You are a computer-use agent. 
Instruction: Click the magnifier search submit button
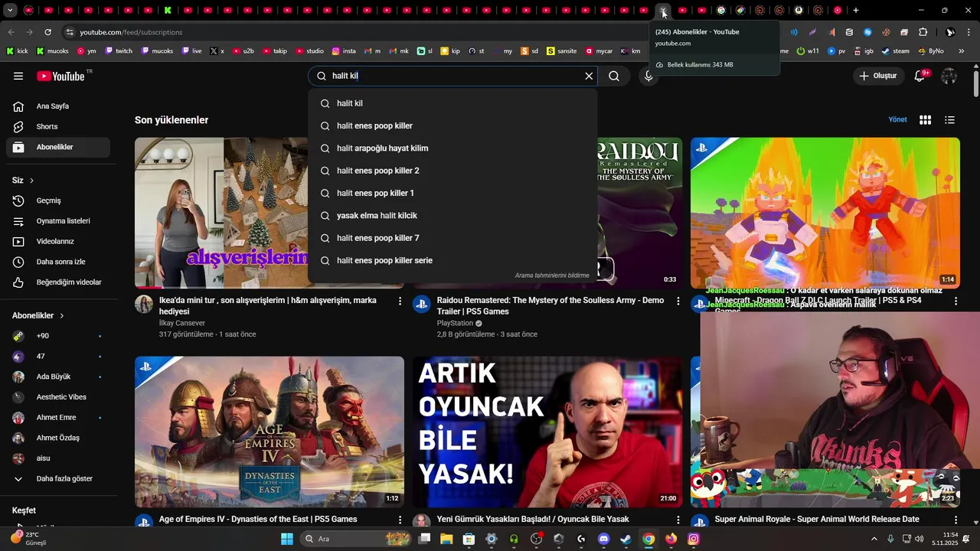click(614, 76)
